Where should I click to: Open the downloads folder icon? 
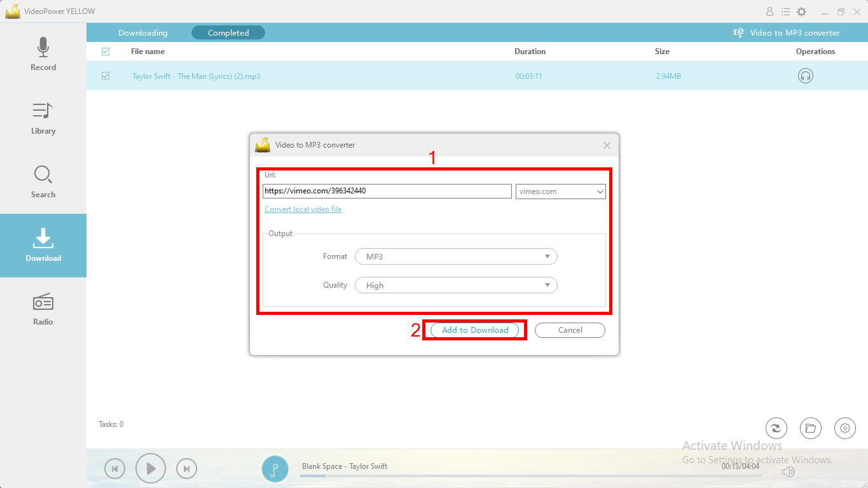pyautogui.click(x=810, y=428)
